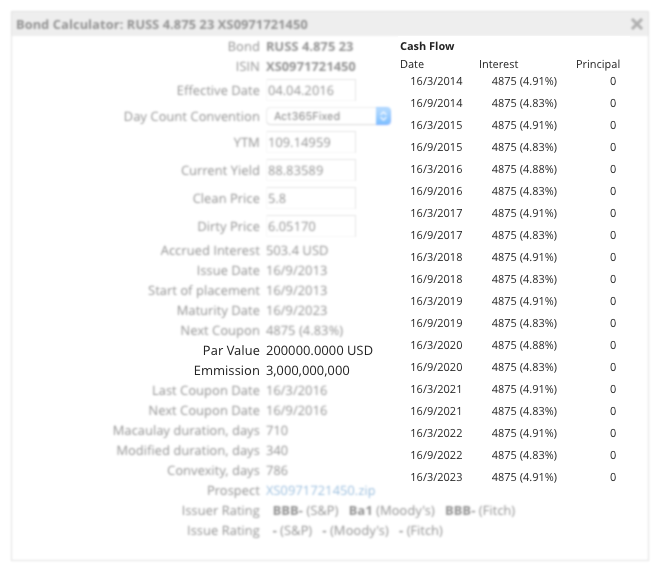Select cash flow date 16/9/2022
Viewport: 660px width, 572px height.
[x=436, y=455]
